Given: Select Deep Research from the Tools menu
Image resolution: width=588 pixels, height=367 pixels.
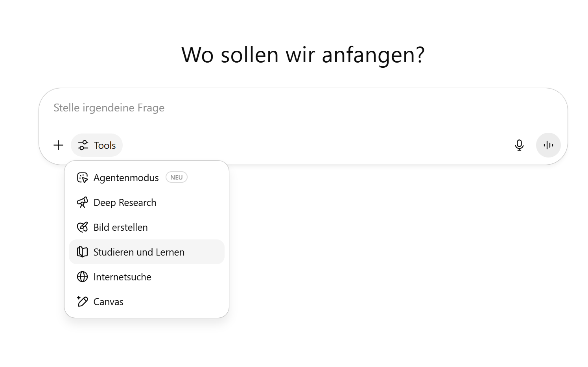Looking at the screenshot, I should 146,202.
